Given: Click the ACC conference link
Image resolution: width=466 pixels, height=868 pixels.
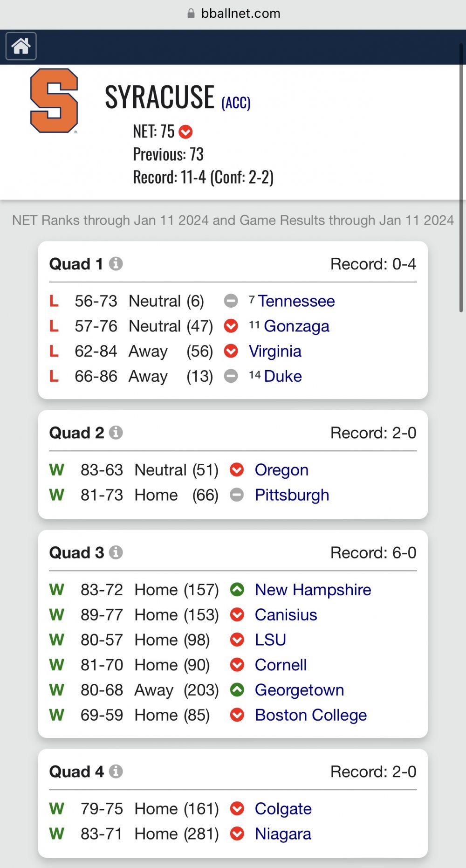Looking at the screenshot, I should 236,103.
